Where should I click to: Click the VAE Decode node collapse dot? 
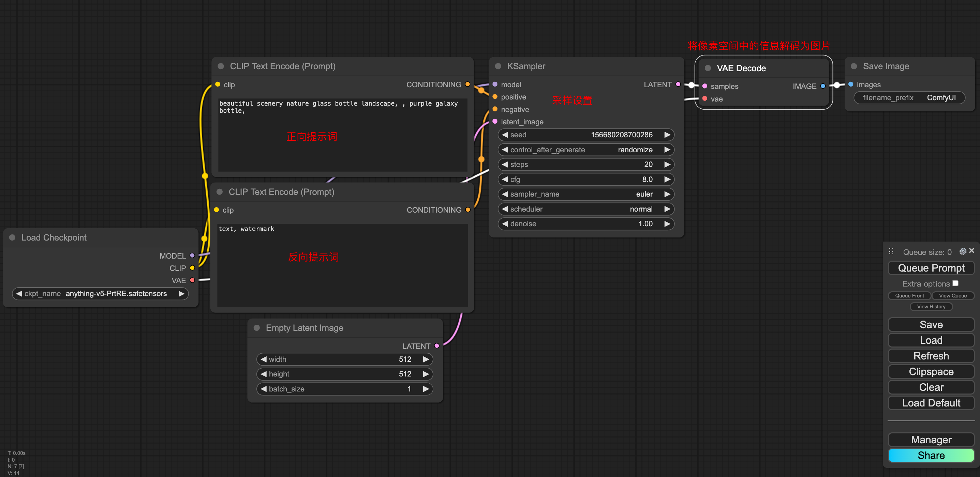coord(708,68)
